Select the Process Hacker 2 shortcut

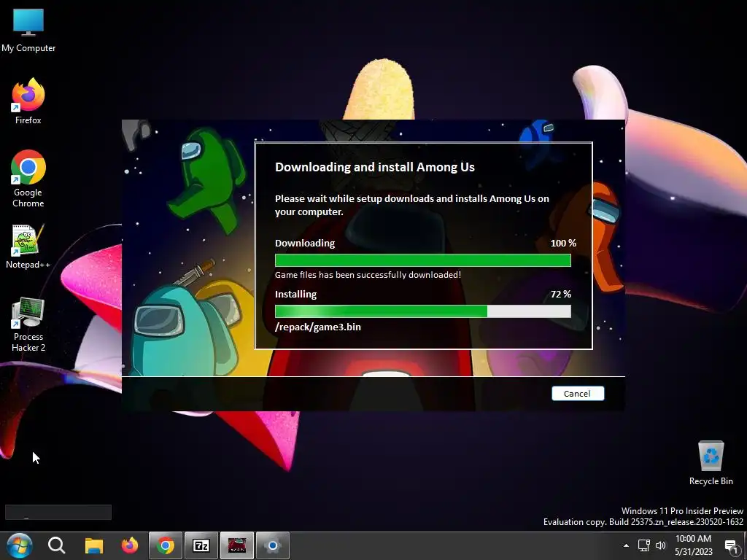tap(28, 324)
